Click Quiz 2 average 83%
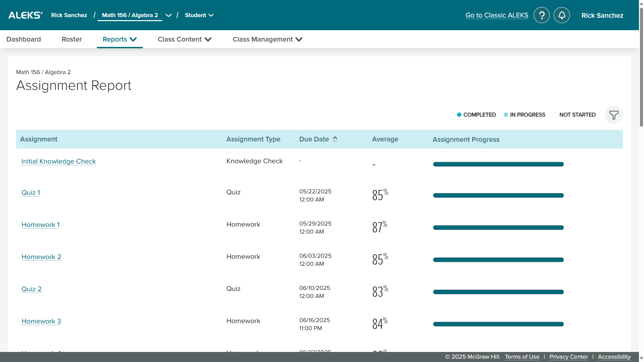The height and width of the screenshot is (362, 644). [380, 291]
